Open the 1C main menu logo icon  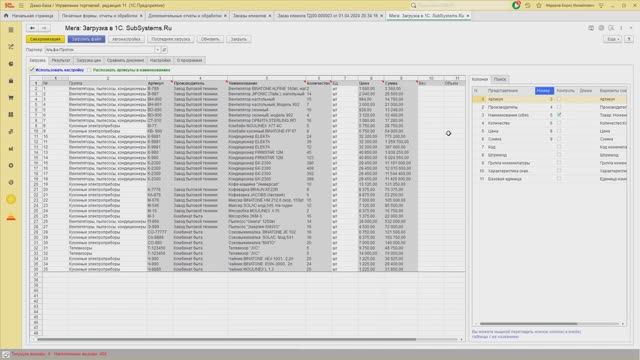(9, 5)
